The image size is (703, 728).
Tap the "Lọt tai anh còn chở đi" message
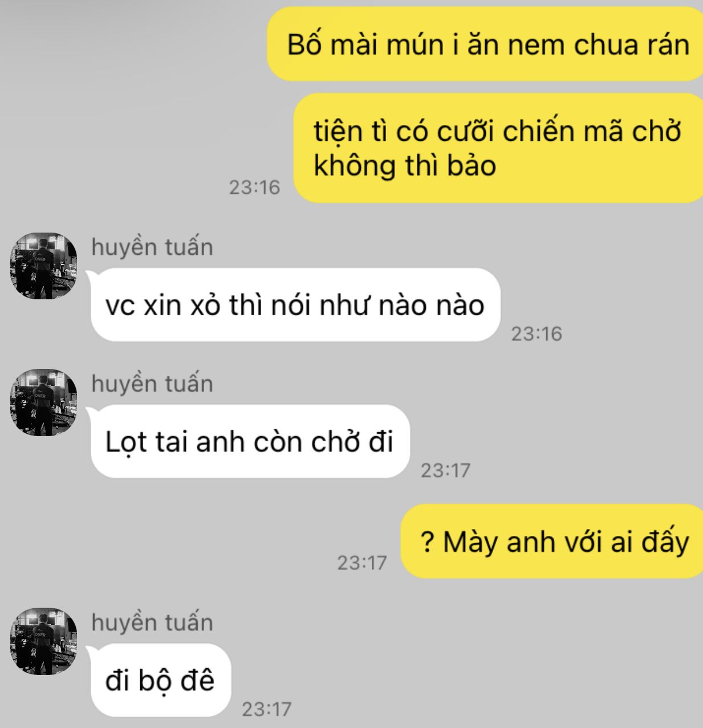point(250,442)
